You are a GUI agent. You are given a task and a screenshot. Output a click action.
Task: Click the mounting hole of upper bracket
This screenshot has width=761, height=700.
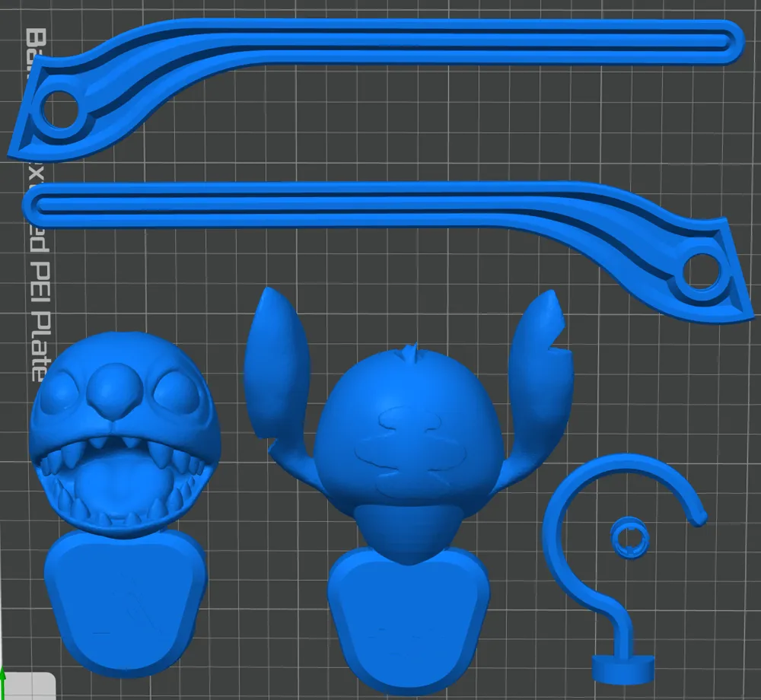(x=59, y=110)
